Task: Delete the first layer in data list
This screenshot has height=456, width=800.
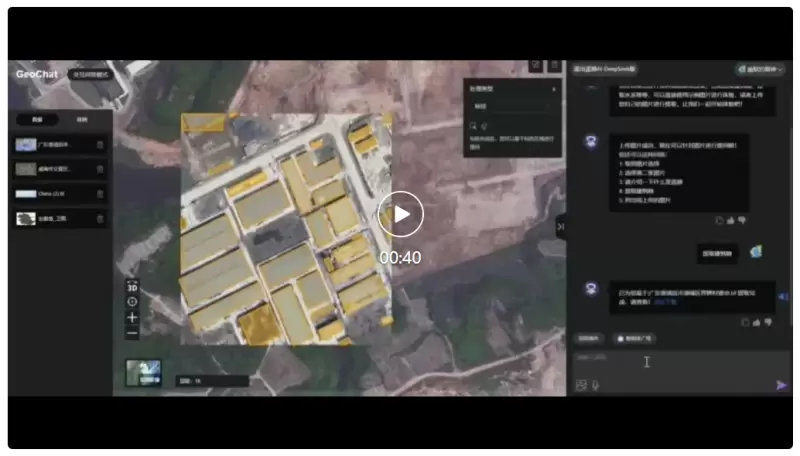Action: pos(100,145)
